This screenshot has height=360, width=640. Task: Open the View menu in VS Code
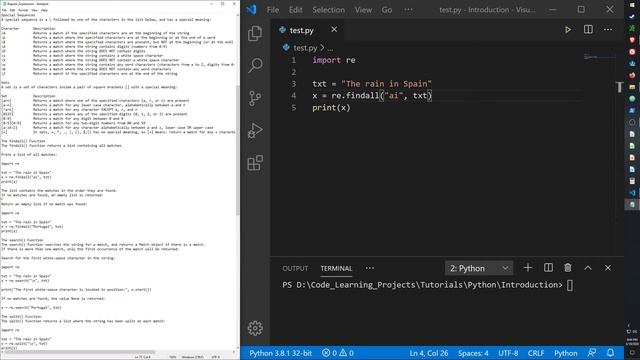363,10
